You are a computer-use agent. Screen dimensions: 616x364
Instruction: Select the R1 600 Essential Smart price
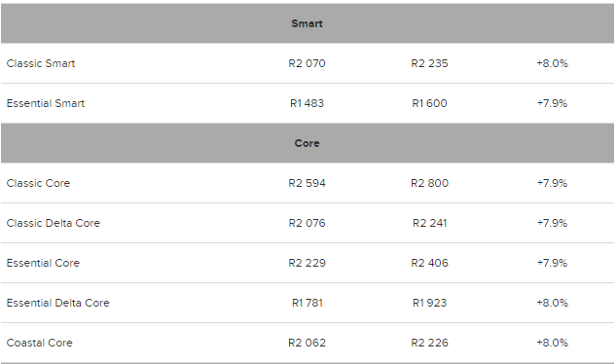pos(429,103)
